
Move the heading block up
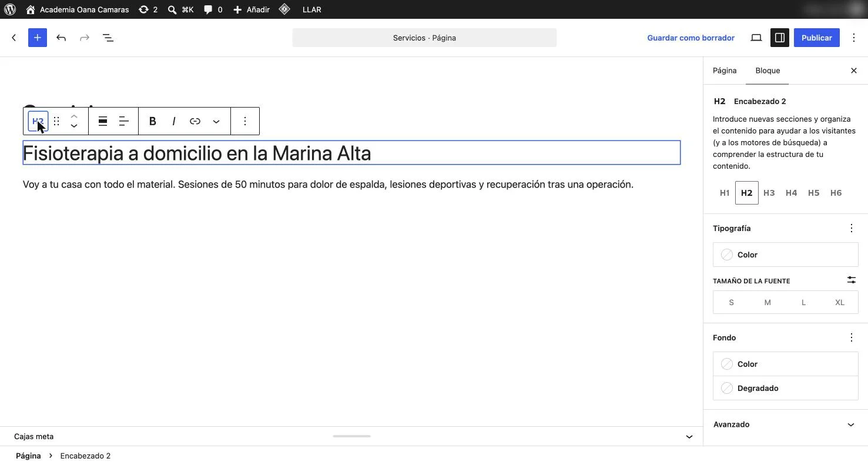tap(74, 116)
